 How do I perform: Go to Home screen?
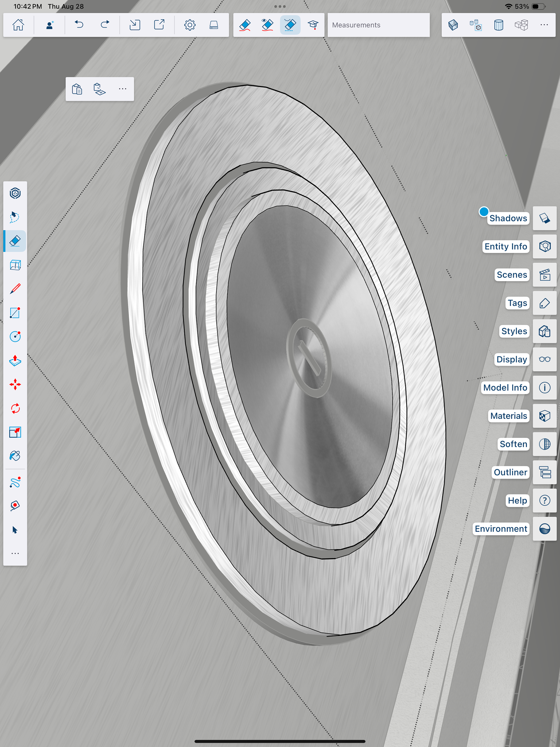(18, 25)
